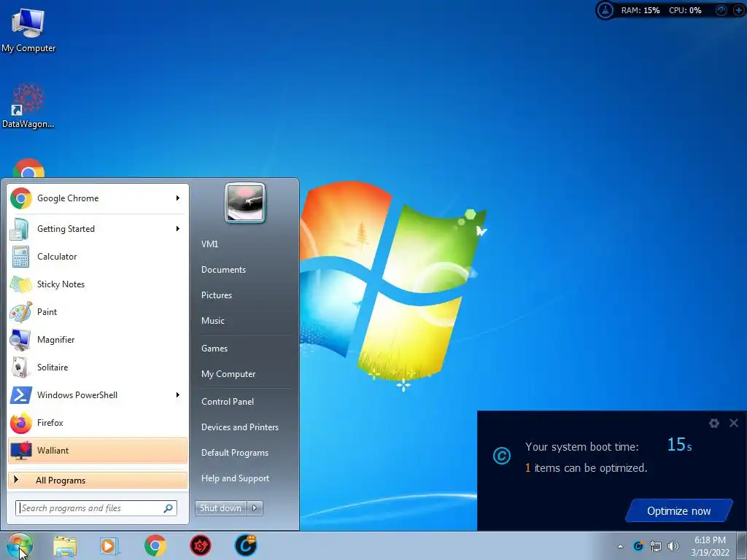Show hidden tray icons arrow

(620, 546)
